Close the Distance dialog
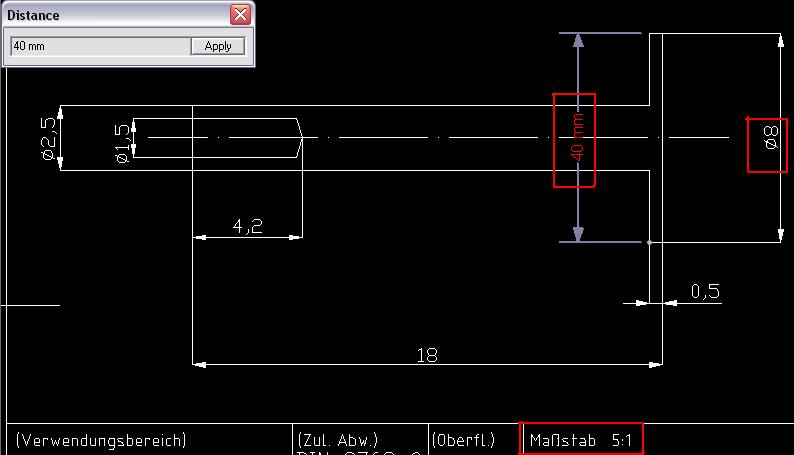The height and width of the screenshot is (455, 794). pos(241,14)
